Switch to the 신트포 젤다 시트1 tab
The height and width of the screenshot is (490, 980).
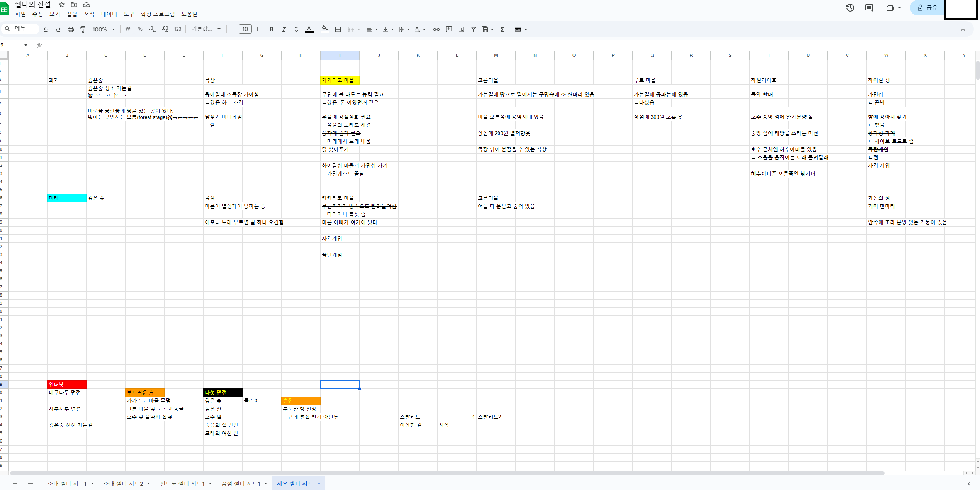[x=182, y=483]
